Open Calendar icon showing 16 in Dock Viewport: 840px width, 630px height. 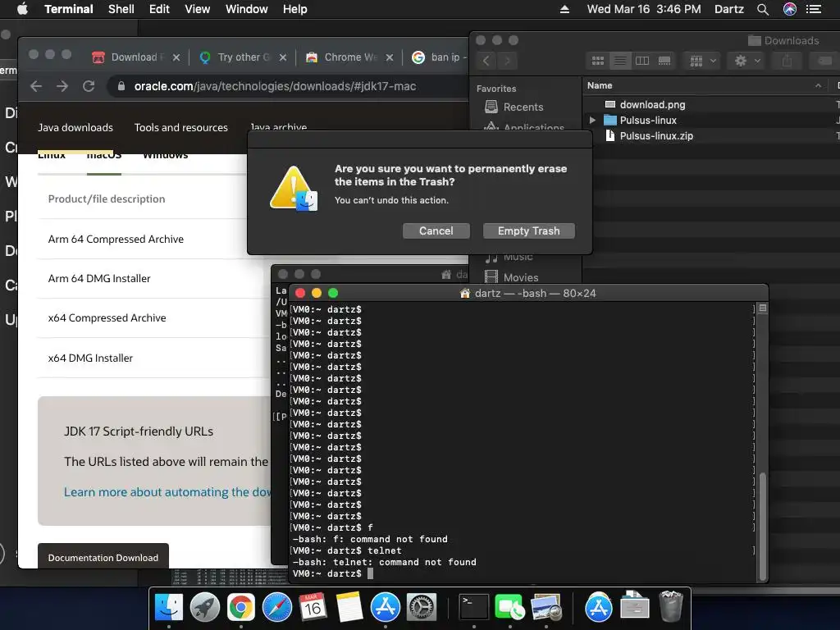[313, 608]
